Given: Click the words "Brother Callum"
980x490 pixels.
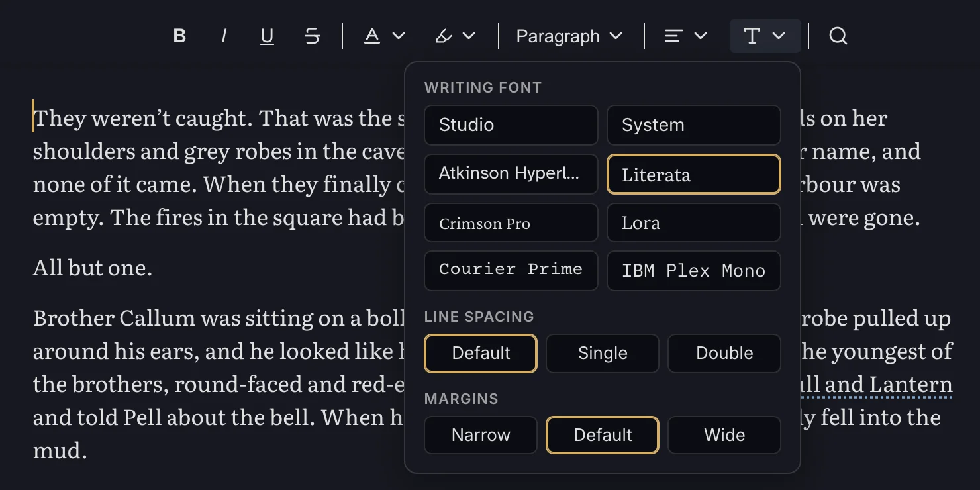Looking at the screenshot, I should tap(115, 318).
